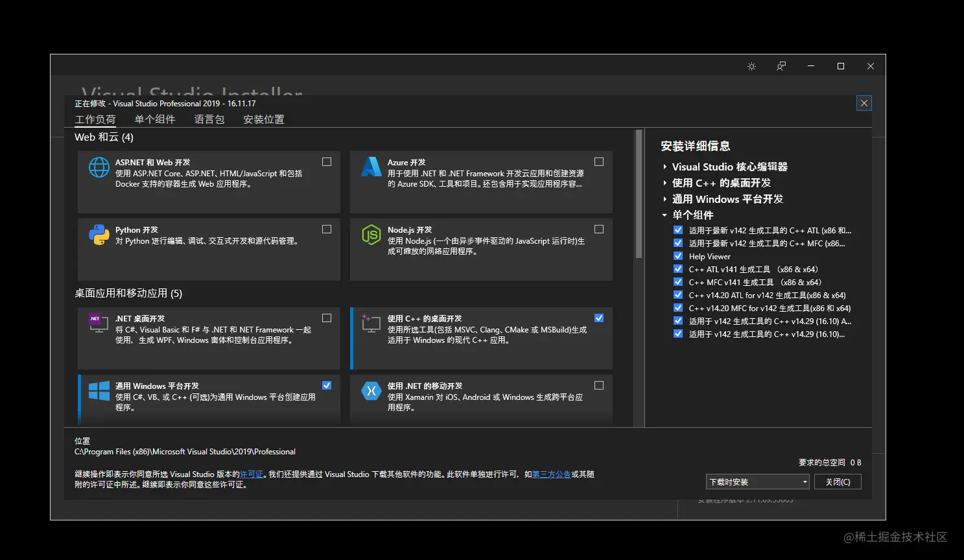Uncheck C++ ATL v141 生成工具 component

(x=678, y=269)
